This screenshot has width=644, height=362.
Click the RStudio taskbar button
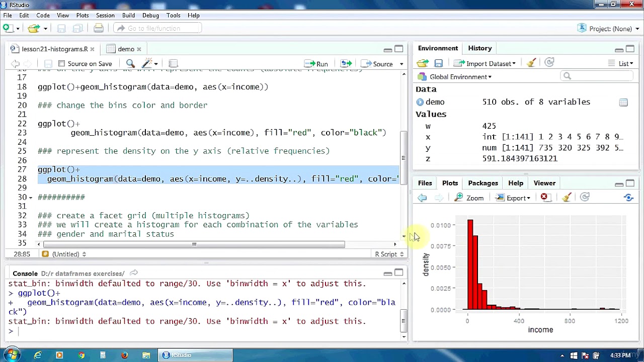(195, 355)
